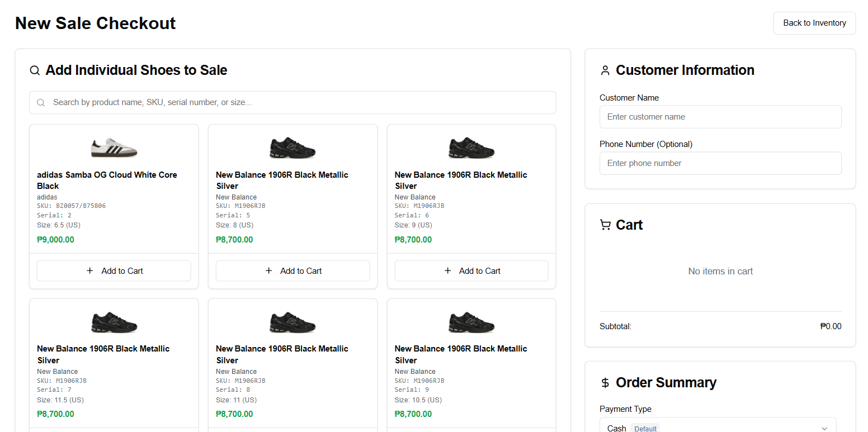Click the Phone Number input field
The width and height of the screenshot is (868, 432).
720,163
